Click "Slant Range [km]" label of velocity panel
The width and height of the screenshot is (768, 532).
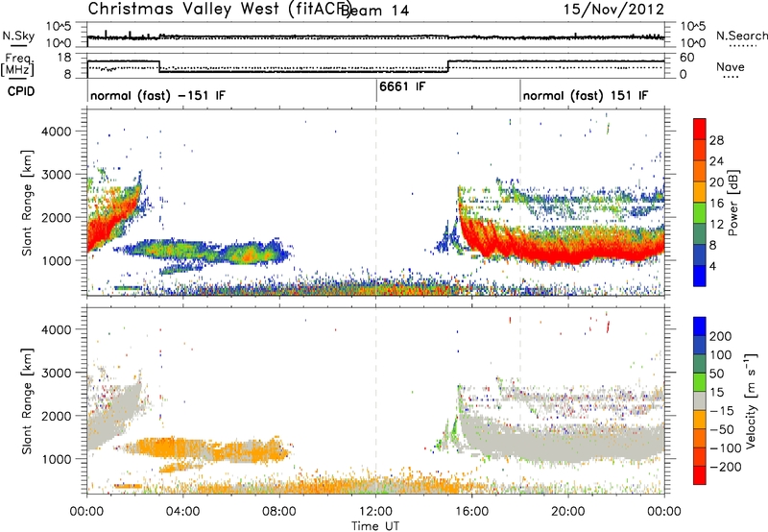(x=27, y=401)
